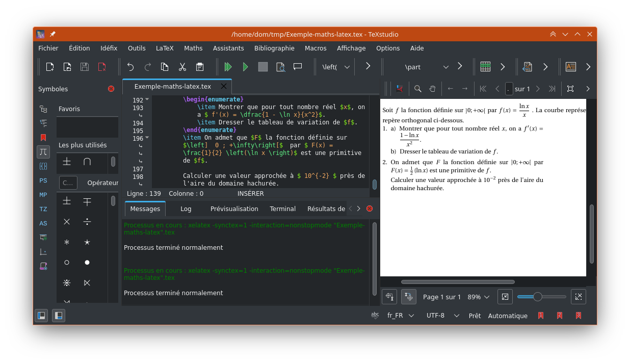Toggle the side panel with the bottom-left button
Screen dimensions: 630x364
coord(41,316)
